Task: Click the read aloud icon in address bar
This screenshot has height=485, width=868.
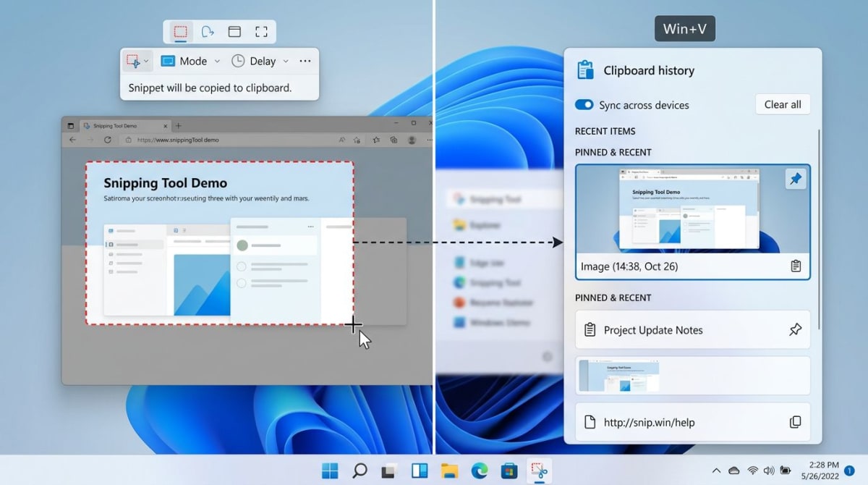Action: pyautogui.click(x=341, y=140)
